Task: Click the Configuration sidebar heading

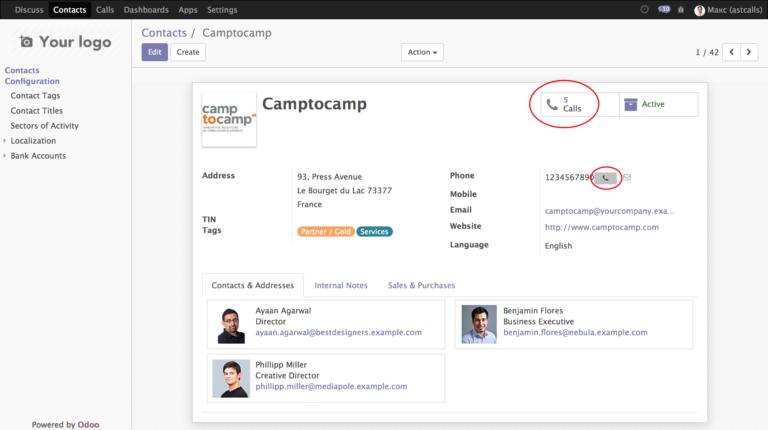Action: (32, 81)
